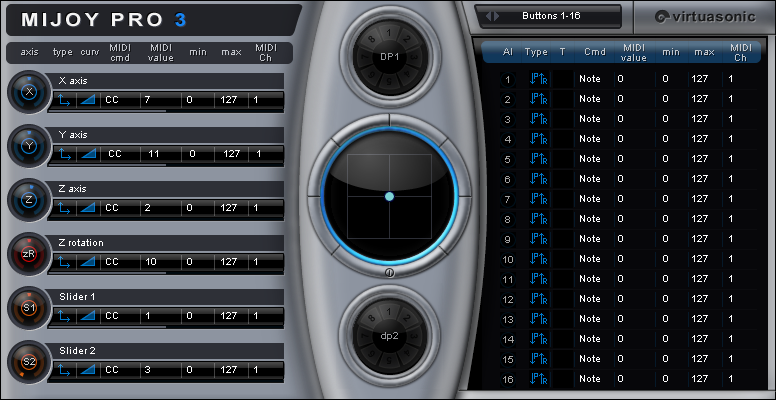Open Slider 2 MIDI cmd CC dropdown
Image resolution: width=776 pixels, height=400 pixels.
pos(120,370)
